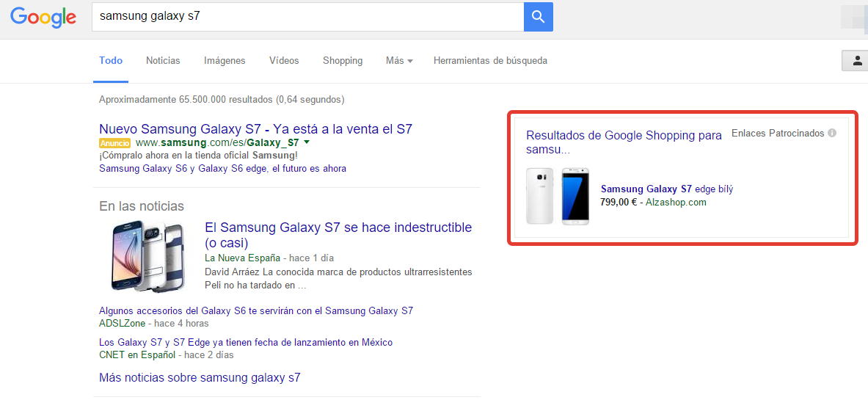Click the info icon beside Enlaces Patrocinados
This screenshot has width=868, height=400.
831,134
